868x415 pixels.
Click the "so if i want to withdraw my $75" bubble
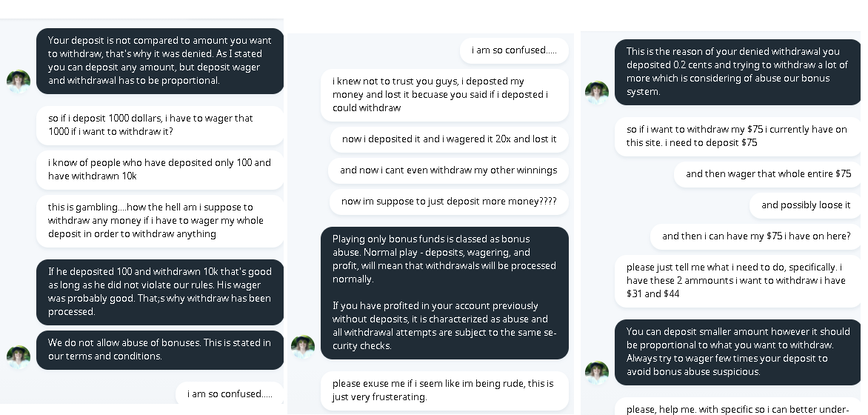pos(738,136)
